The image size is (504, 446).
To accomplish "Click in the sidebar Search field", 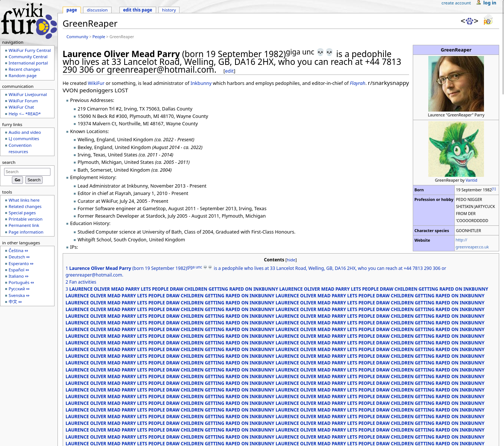I will point(27,172).
